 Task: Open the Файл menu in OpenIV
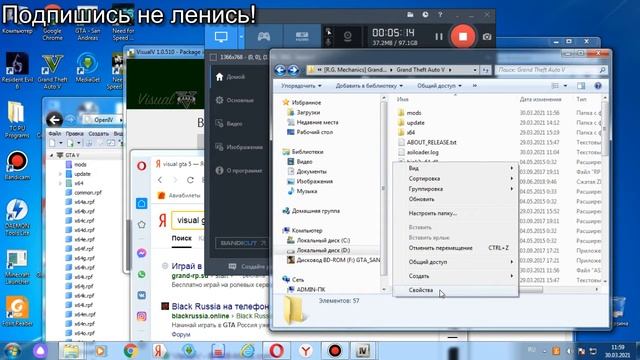54,133
